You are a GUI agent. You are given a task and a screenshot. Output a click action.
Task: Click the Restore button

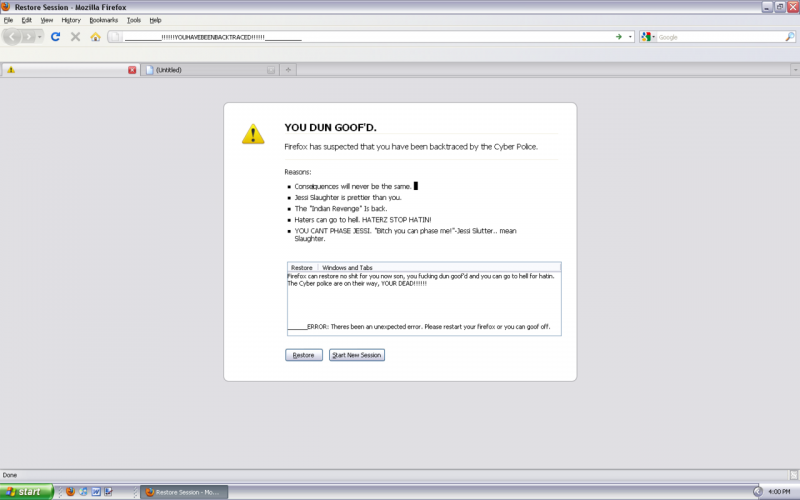304,355
